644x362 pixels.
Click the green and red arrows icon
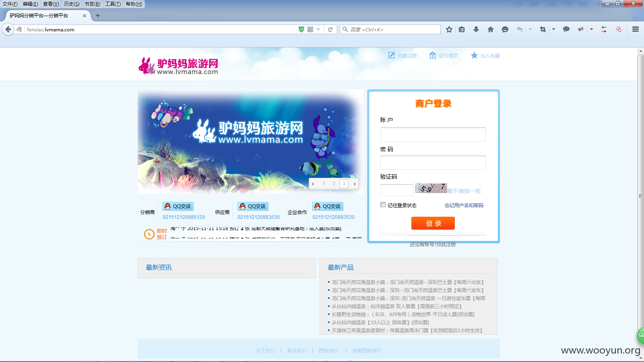[x=604, y=29]
